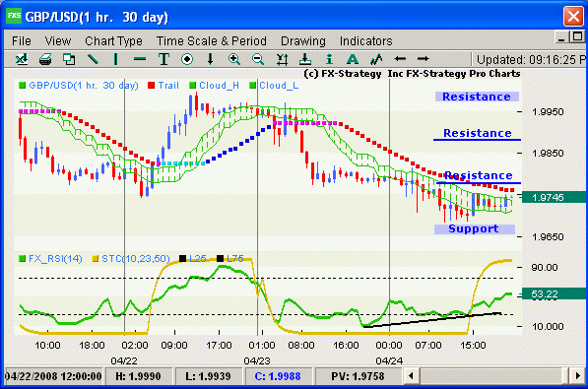Click the black L25 legend square

(182, 258)
